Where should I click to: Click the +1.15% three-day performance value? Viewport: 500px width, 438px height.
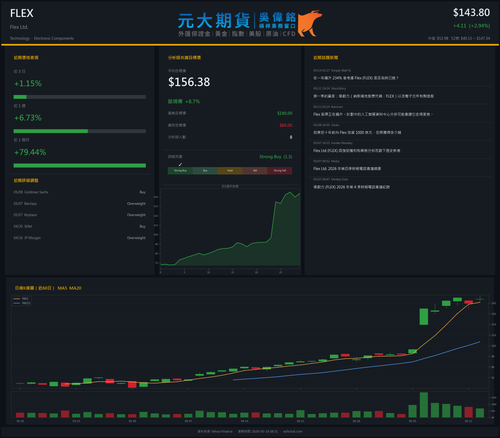(x=28, y=84)
